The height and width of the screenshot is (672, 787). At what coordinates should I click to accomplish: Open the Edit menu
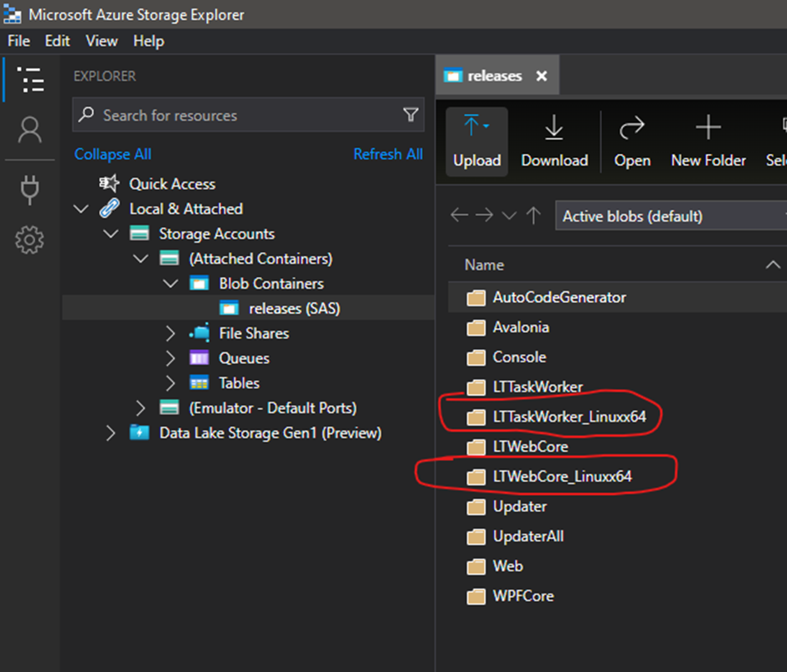[57, 41]
